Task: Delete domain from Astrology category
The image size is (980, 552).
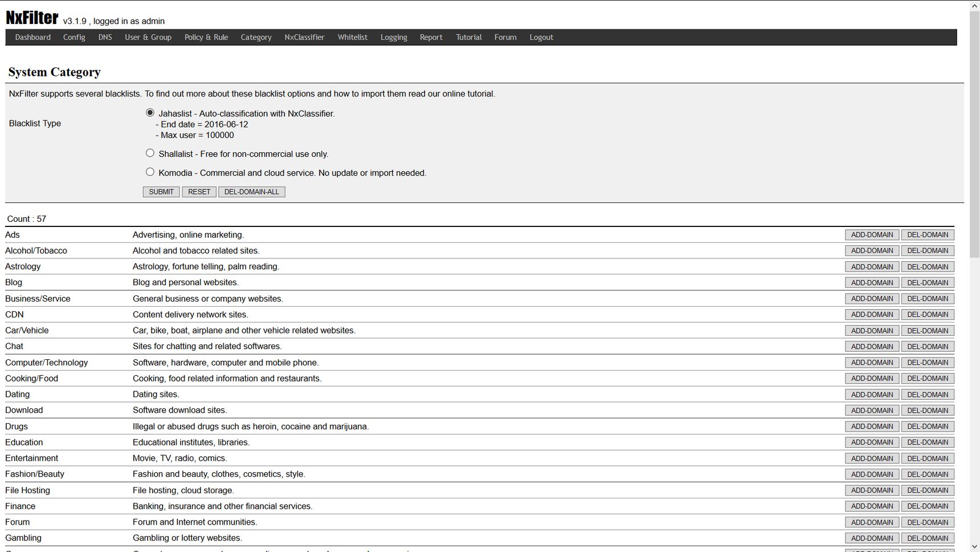Action: [928, 267]
